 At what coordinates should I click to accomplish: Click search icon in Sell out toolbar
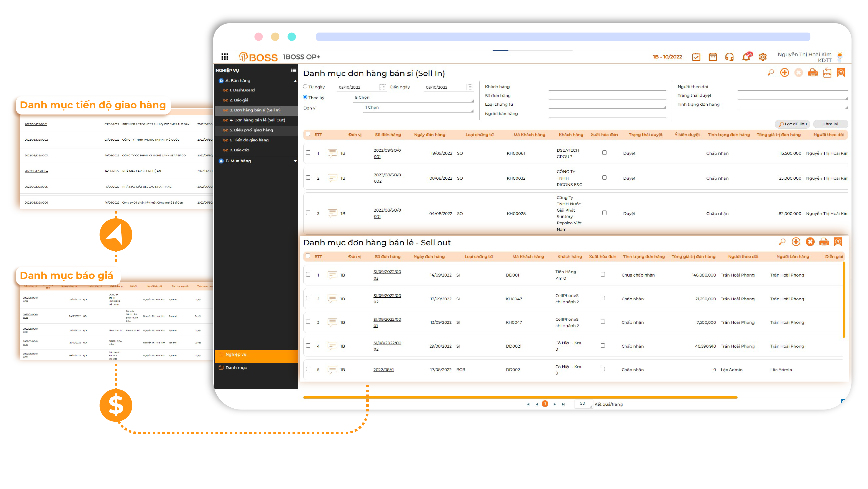click(x=782, y=242)
